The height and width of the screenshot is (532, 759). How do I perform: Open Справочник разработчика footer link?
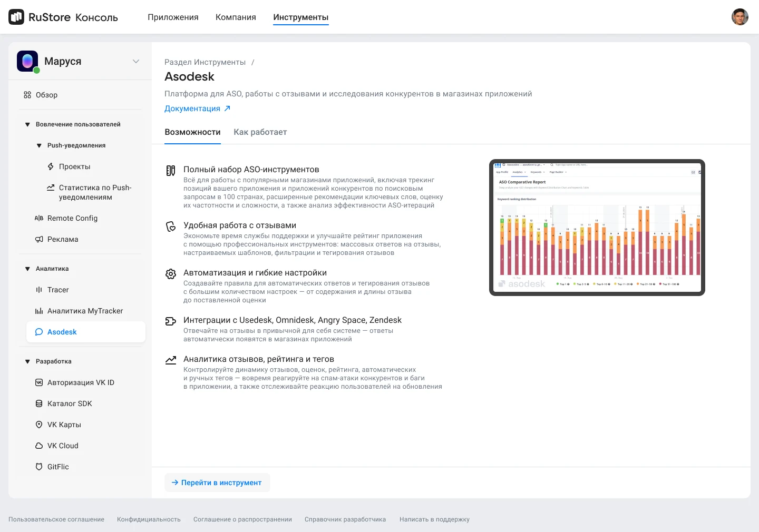[x=345, y=519]
